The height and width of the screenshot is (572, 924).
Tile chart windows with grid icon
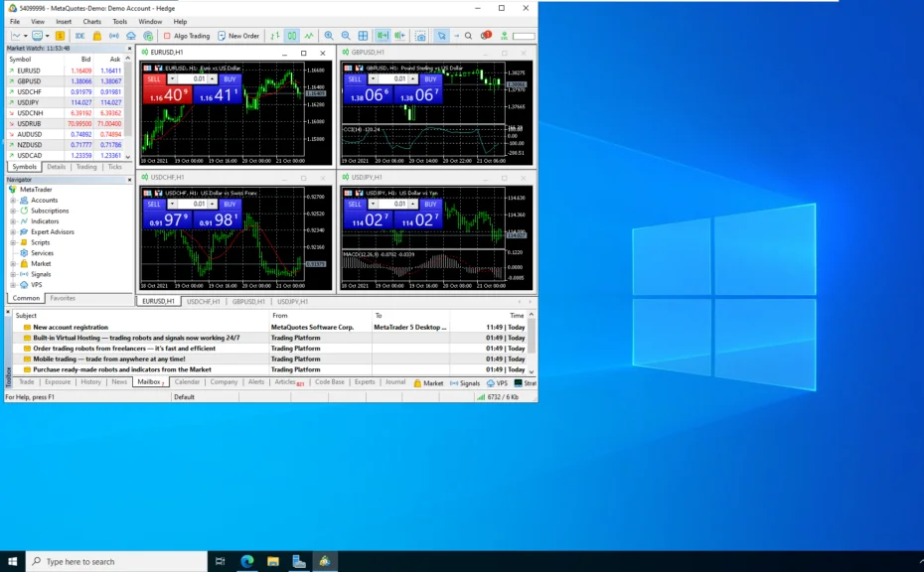point(363,36)
